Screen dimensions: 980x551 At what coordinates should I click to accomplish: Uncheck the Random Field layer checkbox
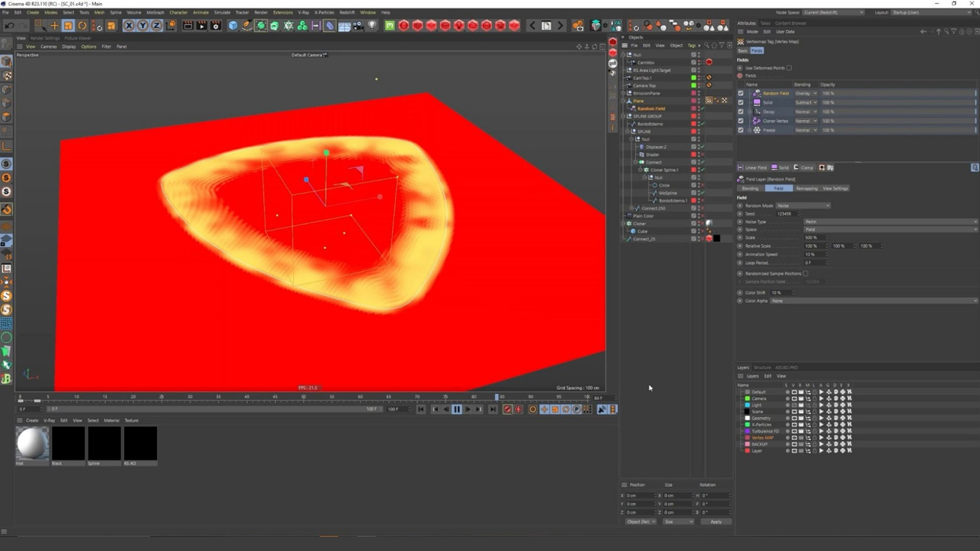(741, 93)
